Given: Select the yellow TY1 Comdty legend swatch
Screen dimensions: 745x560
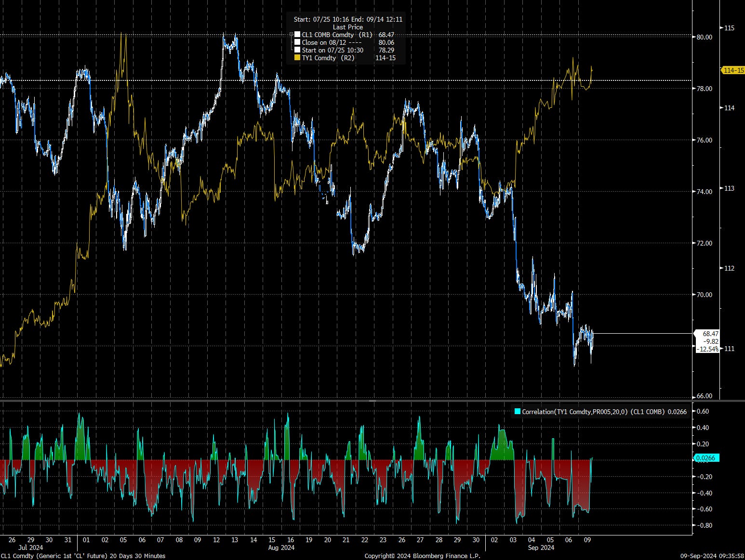Looking at the screenshot, I should click(x=297, y=58).
